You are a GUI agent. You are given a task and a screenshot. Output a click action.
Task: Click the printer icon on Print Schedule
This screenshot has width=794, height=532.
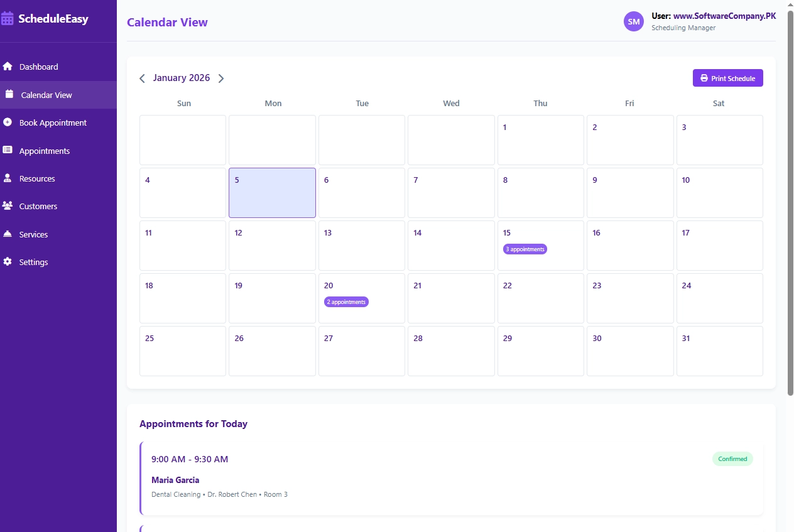coord(703,78)
